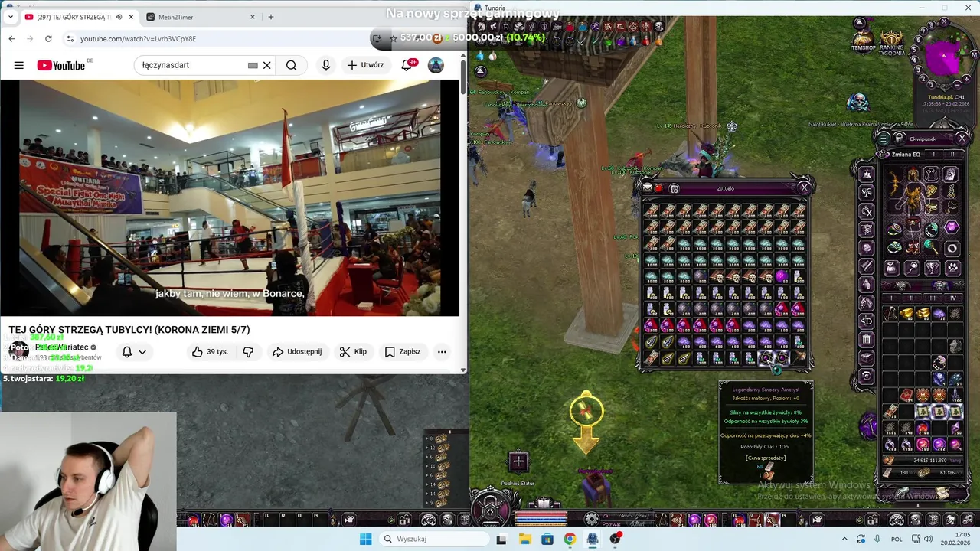Click Udostępnij share button
980x551 pixels.
(x=297, y=352)
